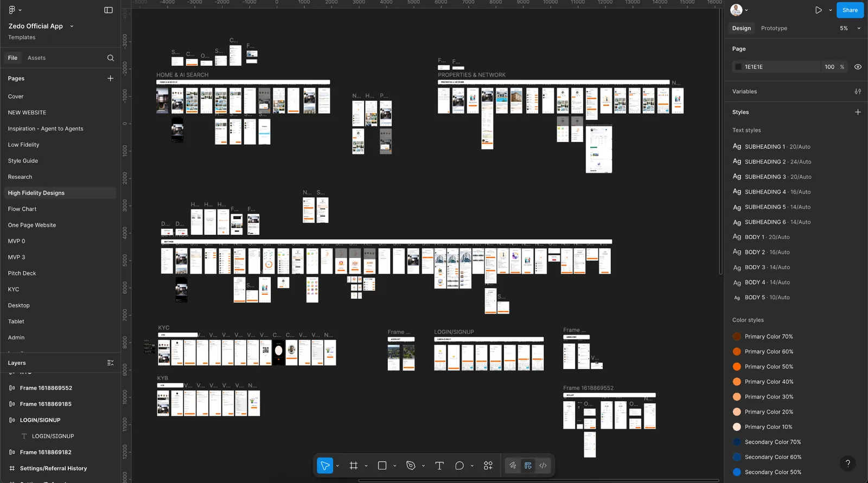The image size is (868, 483).
Task: Toggle page background visibility eye
Action: (858, 67)
